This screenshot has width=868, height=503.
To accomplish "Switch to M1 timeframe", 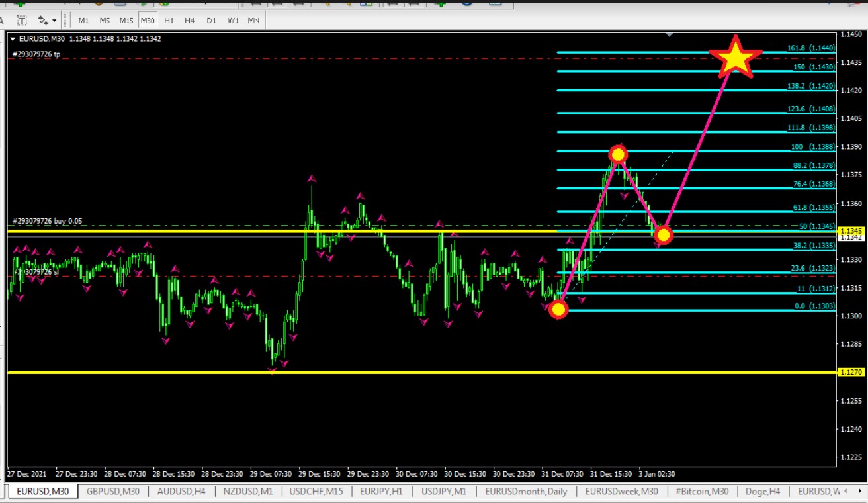I will coord(83,21).
